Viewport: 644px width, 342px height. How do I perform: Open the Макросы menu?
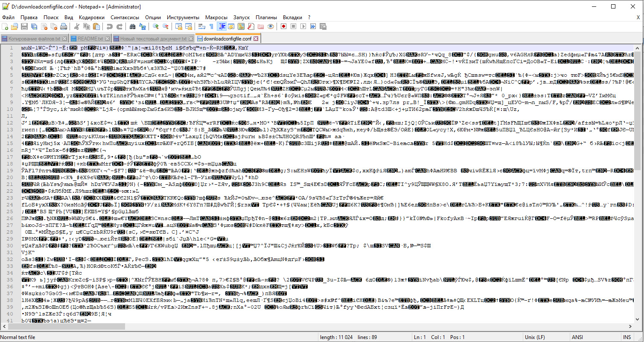tap(216, 17)
